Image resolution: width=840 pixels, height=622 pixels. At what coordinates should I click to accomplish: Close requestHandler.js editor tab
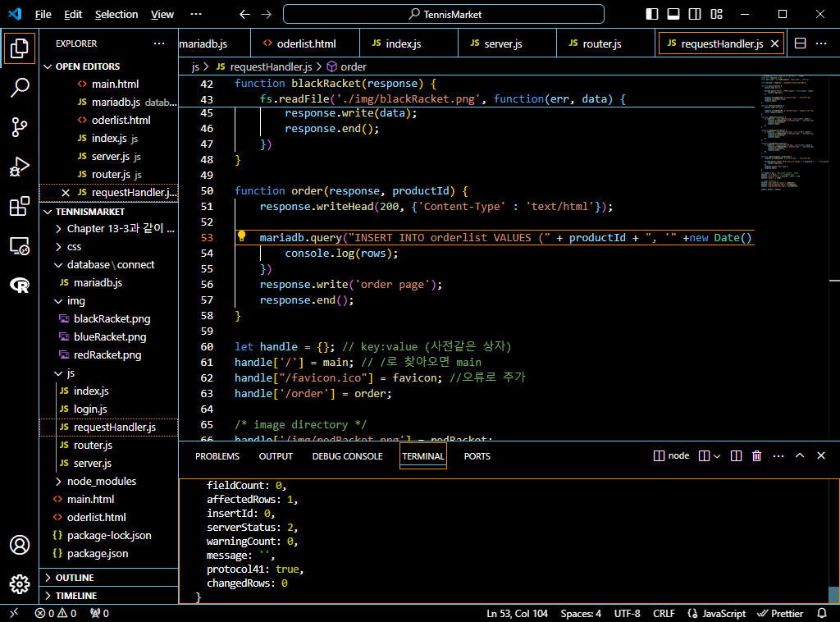(774, 43)
